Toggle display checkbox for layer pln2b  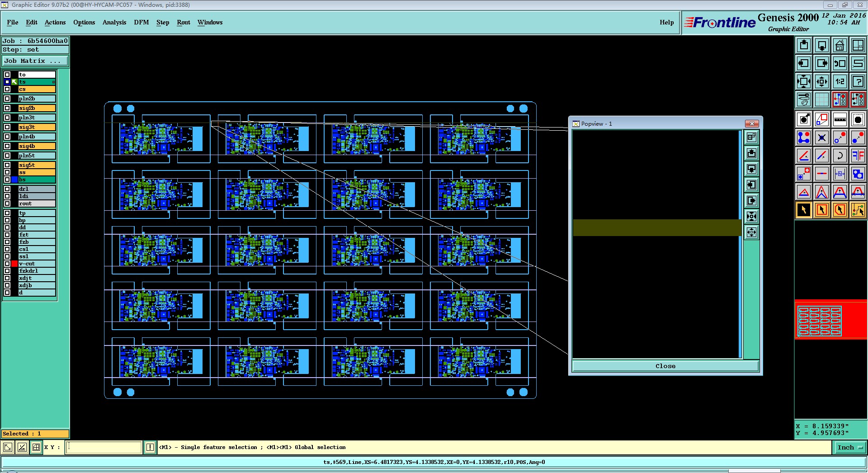7,99
